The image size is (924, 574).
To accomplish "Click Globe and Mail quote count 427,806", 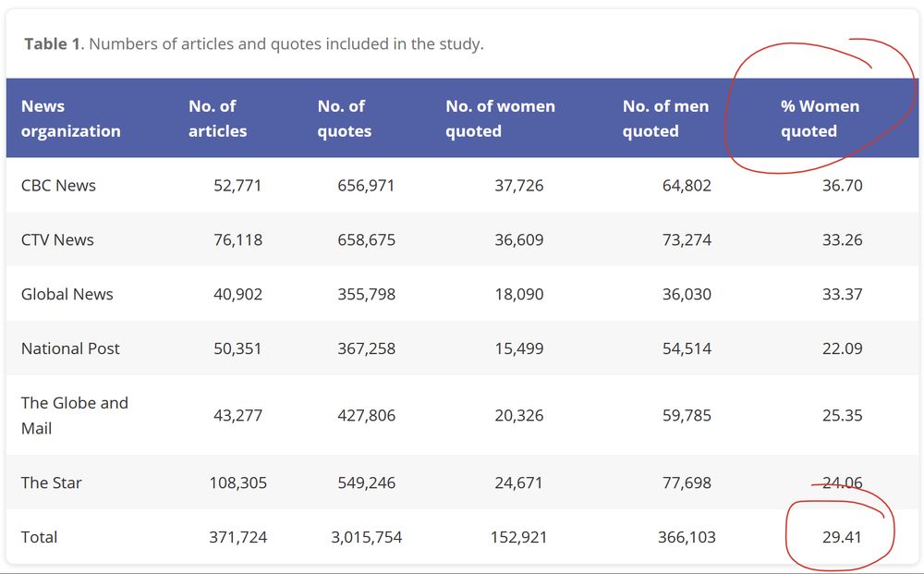I will point(366,415).
